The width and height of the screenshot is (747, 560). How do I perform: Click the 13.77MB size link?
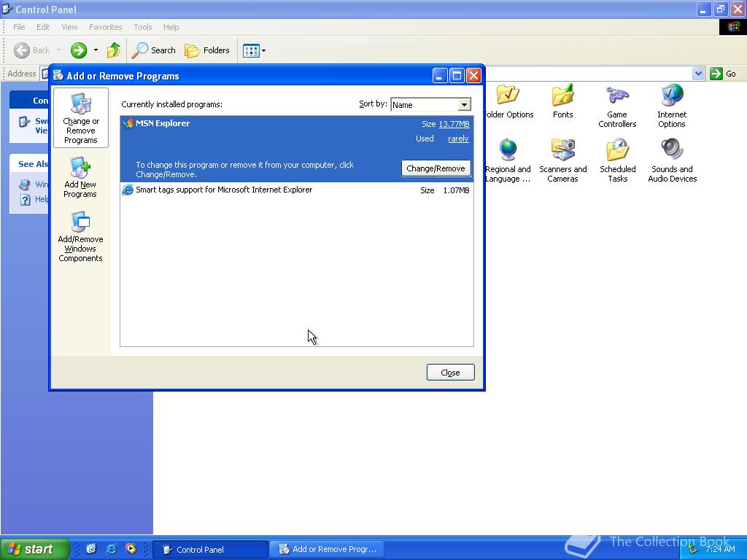tap(454, 124)
